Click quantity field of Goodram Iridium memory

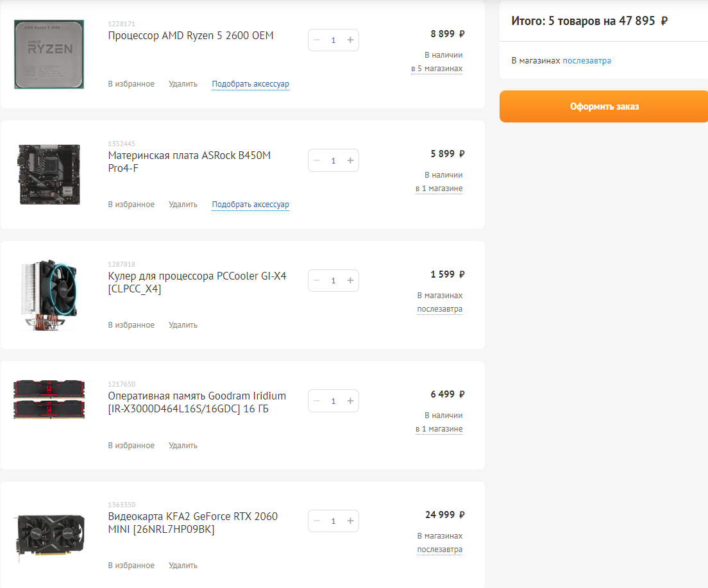click(333, 401)
